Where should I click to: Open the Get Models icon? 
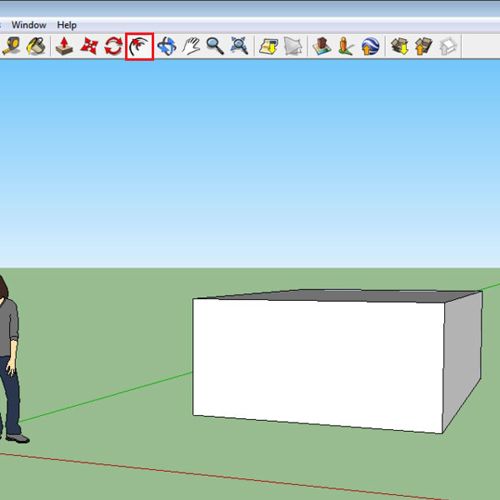click(x=400, y=46)
